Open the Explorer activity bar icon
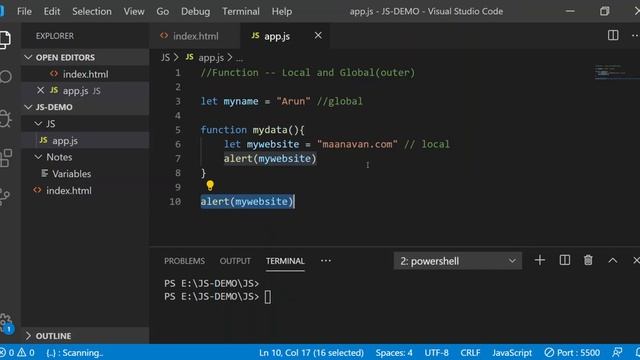 [x=5, y=40]
